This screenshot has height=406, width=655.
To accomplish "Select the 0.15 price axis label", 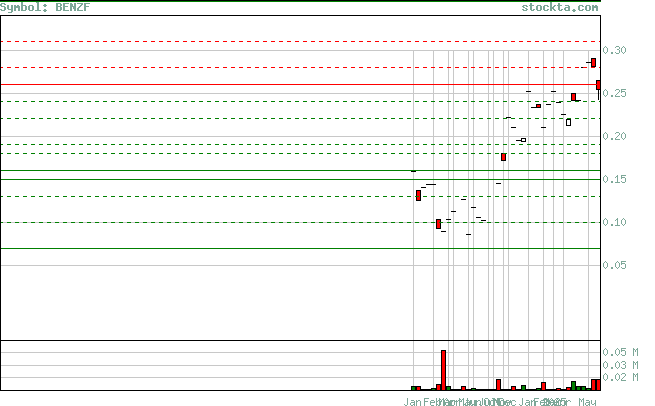I will (614, 179).
